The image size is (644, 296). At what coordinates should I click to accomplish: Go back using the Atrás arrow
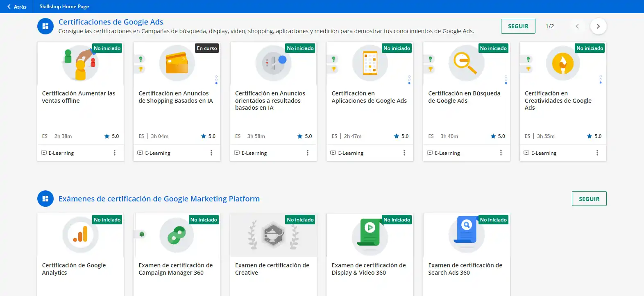coord(16,7)
